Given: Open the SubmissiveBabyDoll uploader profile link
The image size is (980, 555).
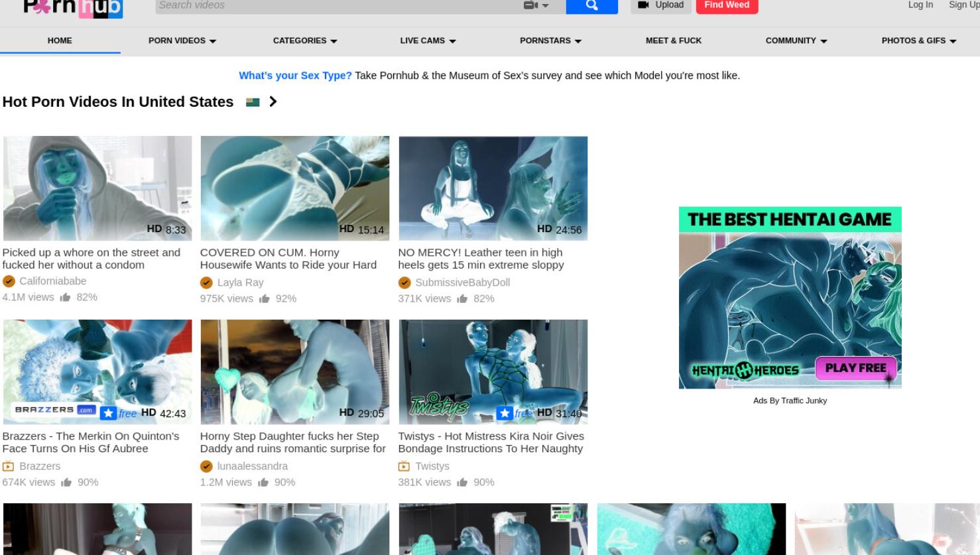Looking at the screenshot, I should tap(463, 282).
